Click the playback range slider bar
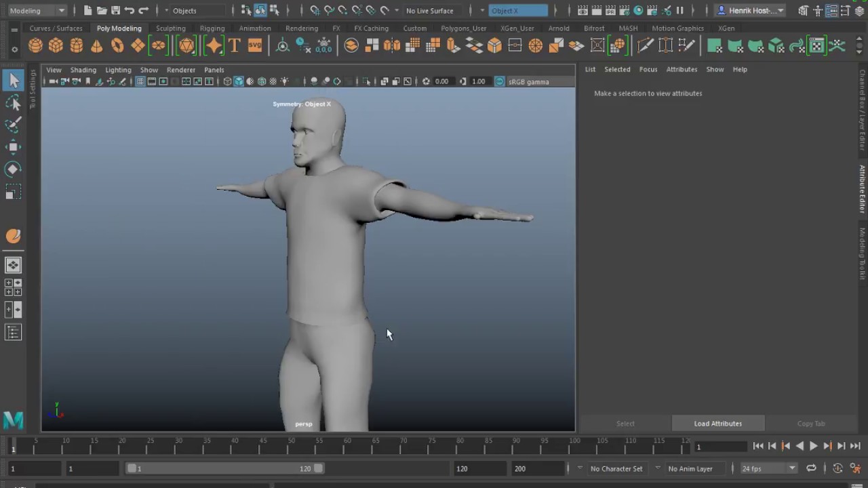The height and width of the screenshot is (488, 868). tap(225, 468)
